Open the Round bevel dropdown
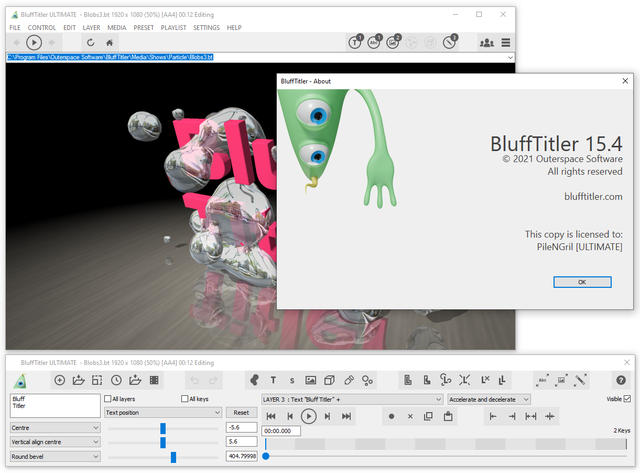This screenshot has height=473, width=640. click(55, 456)
